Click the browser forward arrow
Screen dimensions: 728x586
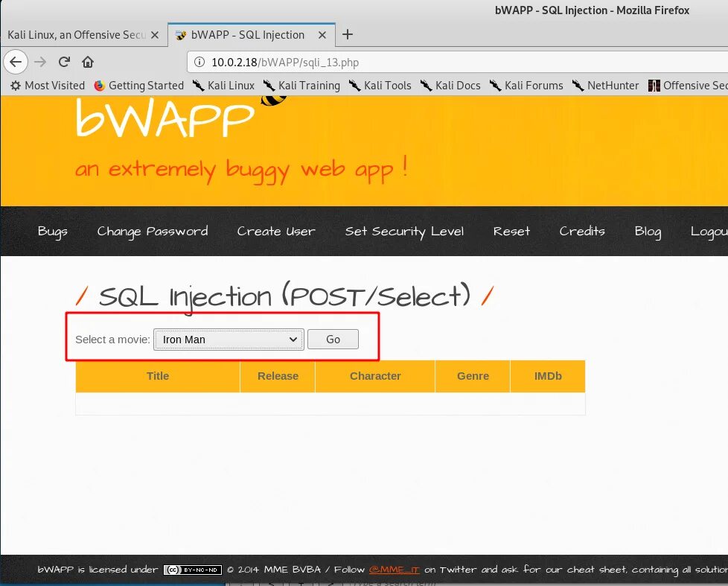point(40,62)
